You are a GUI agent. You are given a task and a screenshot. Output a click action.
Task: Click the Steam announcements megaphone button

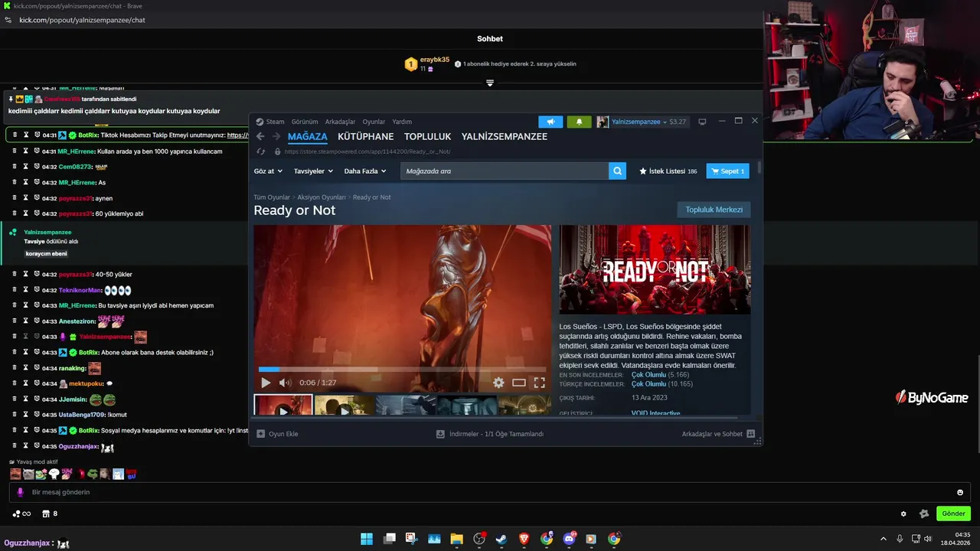tap(550, 122)
